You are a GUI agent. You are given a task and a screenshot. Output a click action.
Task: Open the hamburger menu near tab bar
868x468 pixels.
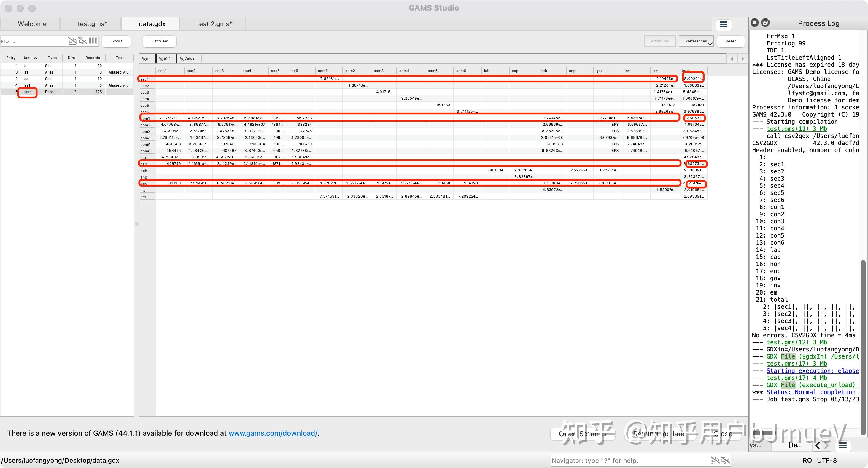pos(724,24)
